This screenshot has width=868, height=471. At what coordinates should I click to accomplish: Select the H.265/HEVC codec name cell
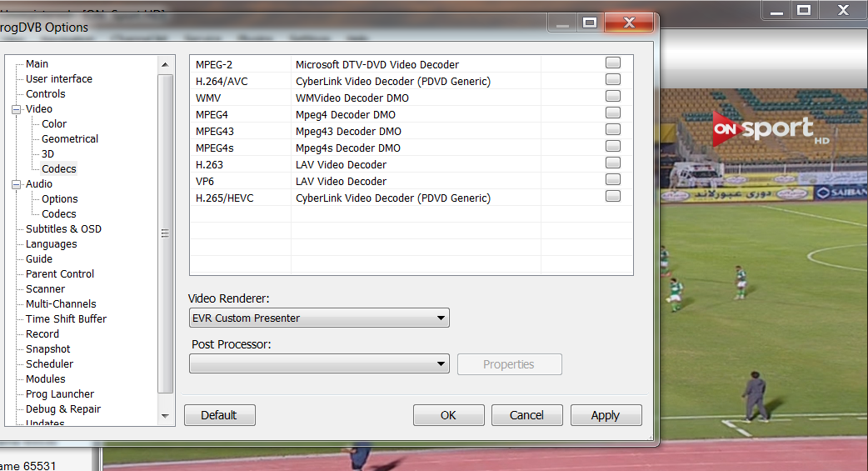tap(241, 198)
